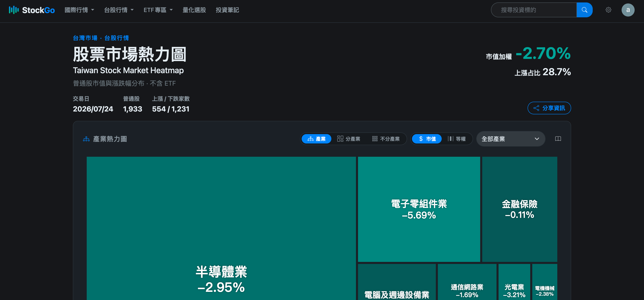Expand the 全部產業 industry dropdown

[x=510, y=139]
